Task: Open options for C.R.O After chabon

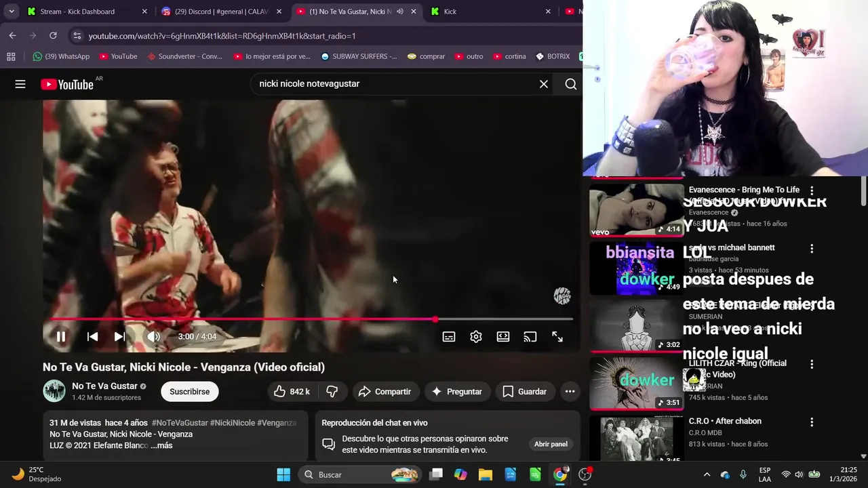Action: point(812,422)
